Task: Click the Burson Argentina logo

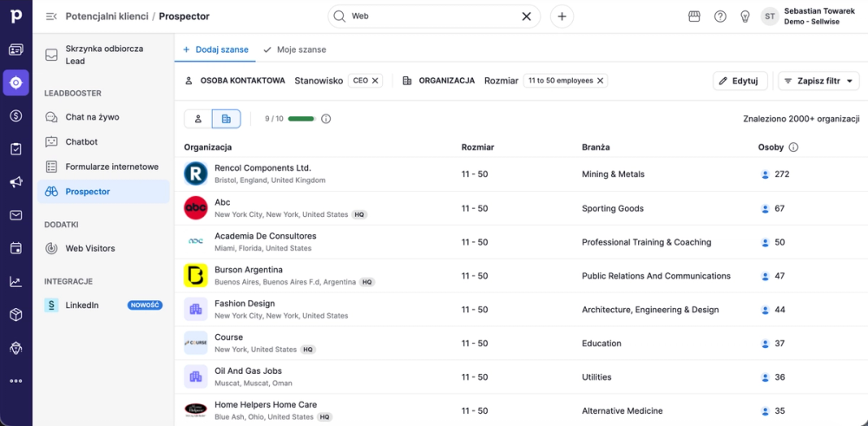Action: pos(195,276)
